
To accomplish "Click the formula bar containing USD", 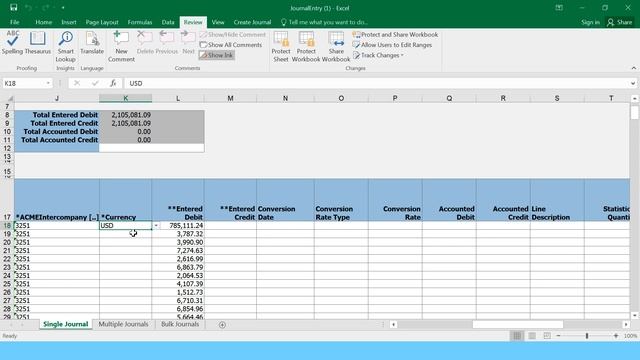I will click(377, 83).
